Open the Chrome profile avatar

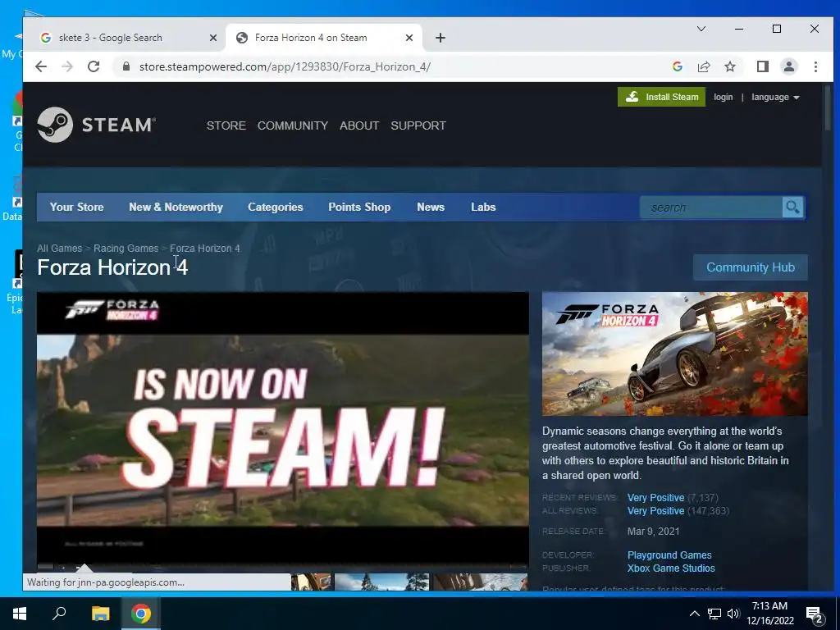pos(788,66)
